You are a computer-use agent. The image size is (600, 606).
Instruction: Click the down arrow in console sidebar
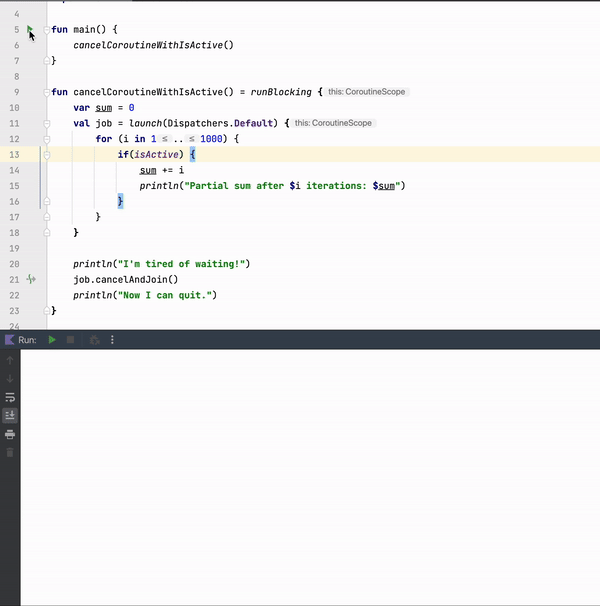tap(10, 378)
